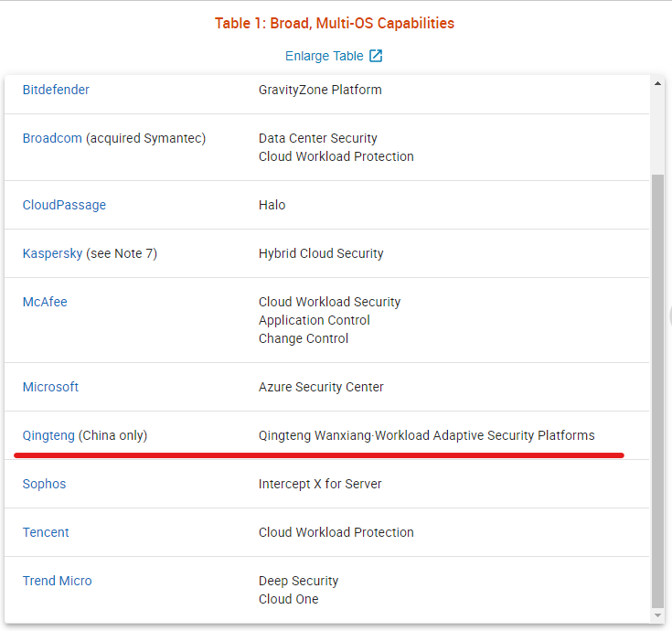Click the (acquired Symantec) note text

(x=145, y=138)
